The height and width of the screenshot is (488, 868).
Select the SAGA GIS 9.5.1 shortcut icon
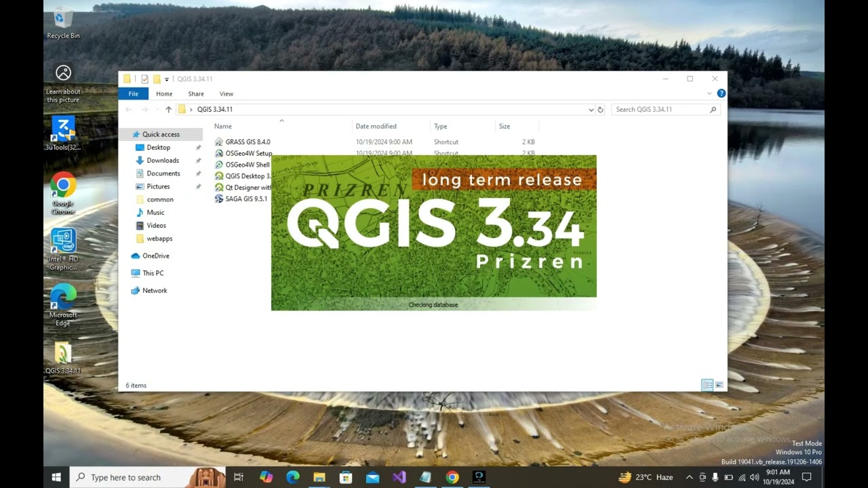pyautogui.click(x=219, y=199)
